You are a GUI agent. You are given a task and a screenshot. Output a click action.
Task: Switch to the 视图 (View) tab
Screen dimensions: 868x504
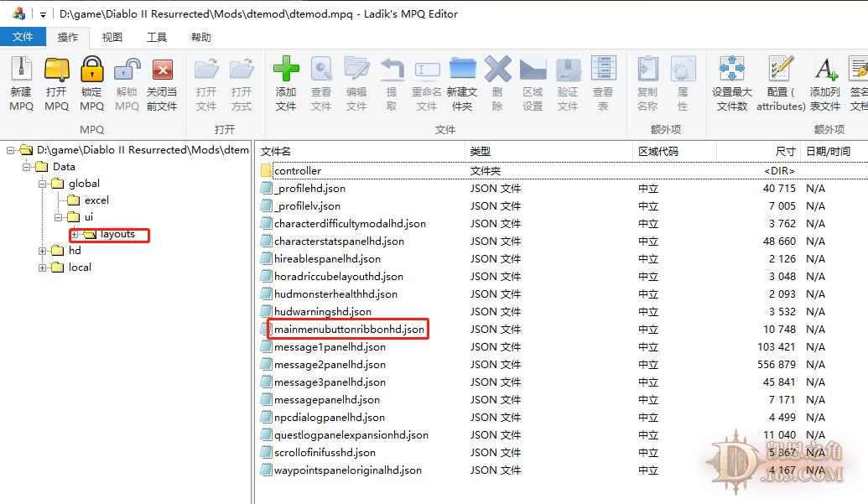pyautogui.click(x=112, y=37)
